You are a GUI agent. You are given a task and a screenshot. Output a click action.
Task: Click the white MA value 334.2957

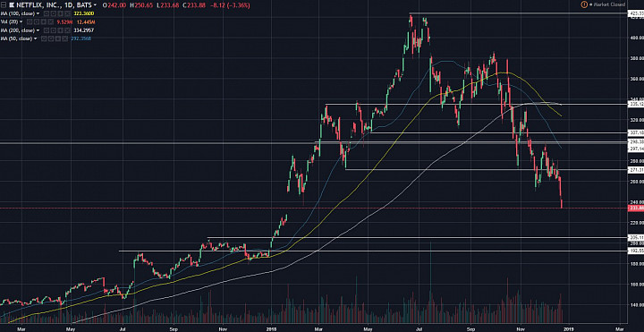tap(84, 30)
